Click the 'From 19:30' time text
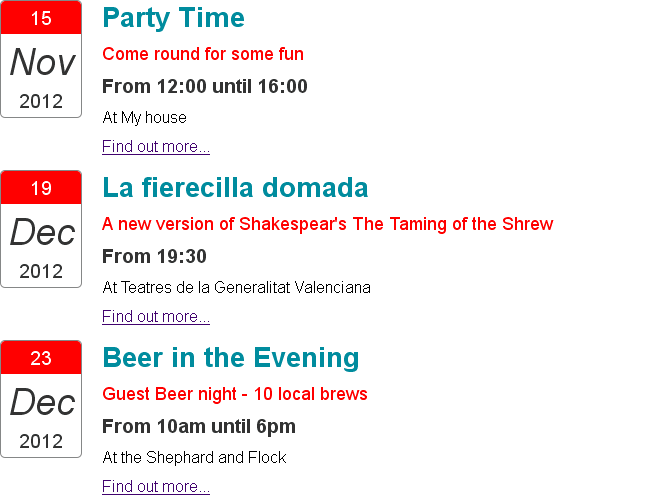660x495 pixels. pos(155,257)
